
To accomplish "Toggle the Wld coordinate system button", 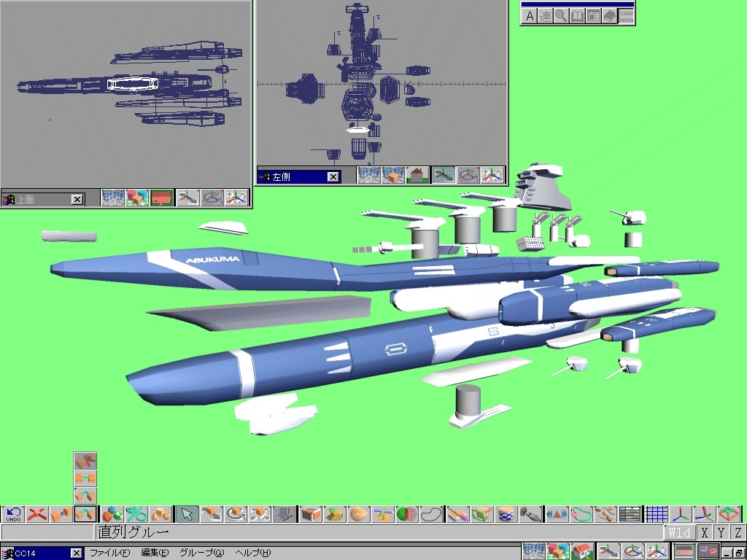I will point(680,532).
